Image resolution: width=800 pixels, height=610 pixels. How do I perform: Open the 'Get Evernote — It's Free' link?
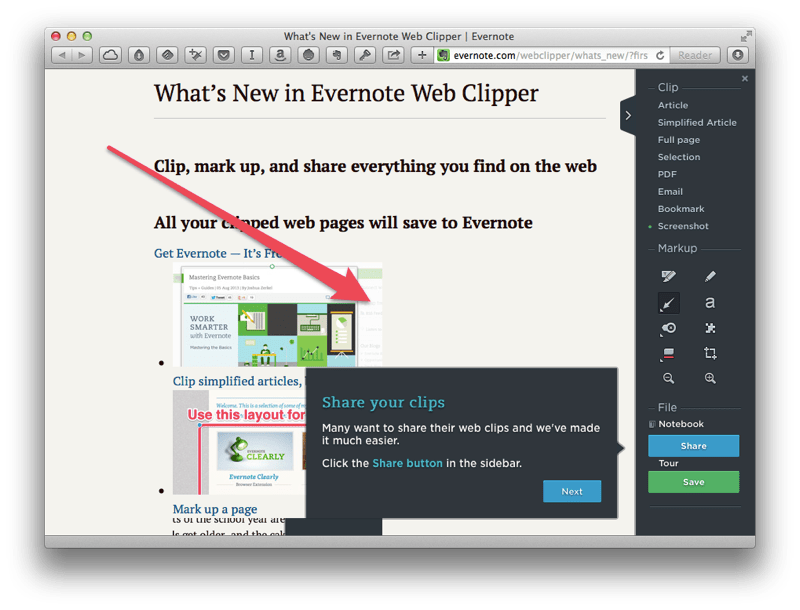tap(216, 253)
